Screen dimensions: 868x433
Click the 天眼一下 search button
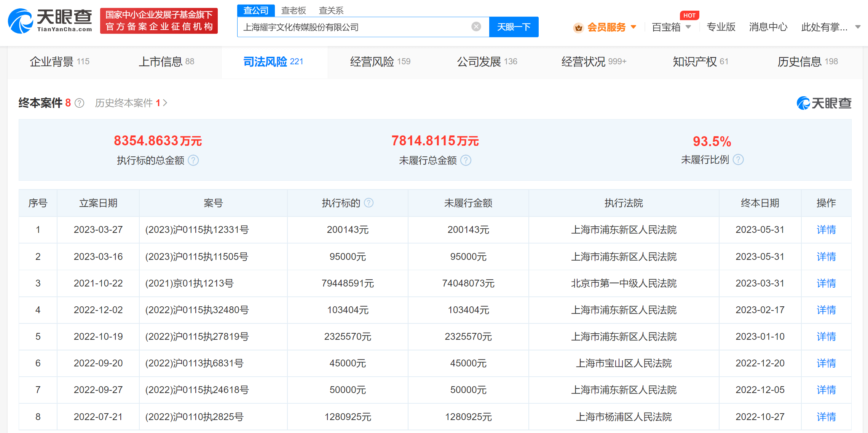[x=514, y=27]
